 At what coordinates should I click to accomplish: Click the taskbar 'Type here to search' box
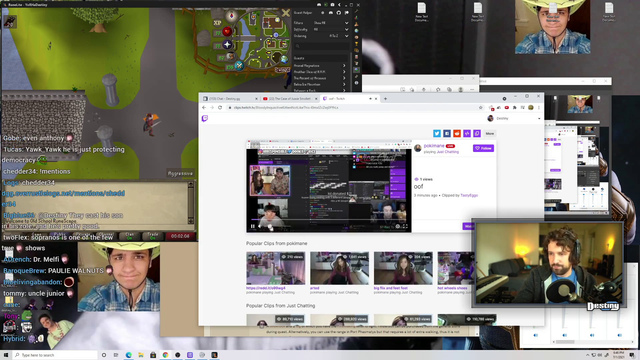(x=55, y=355)
